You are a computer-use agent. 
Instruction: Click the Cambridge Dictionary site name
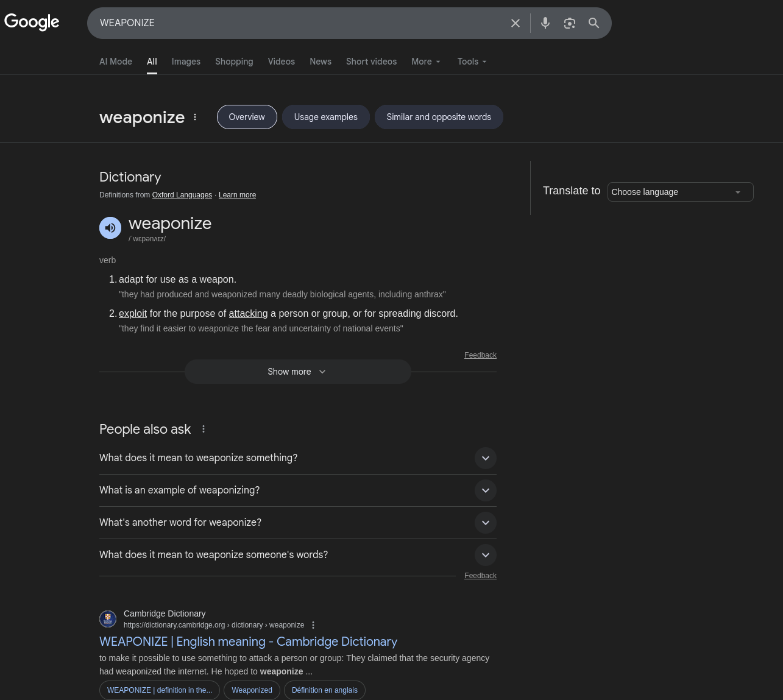click(x=165, y=613)
